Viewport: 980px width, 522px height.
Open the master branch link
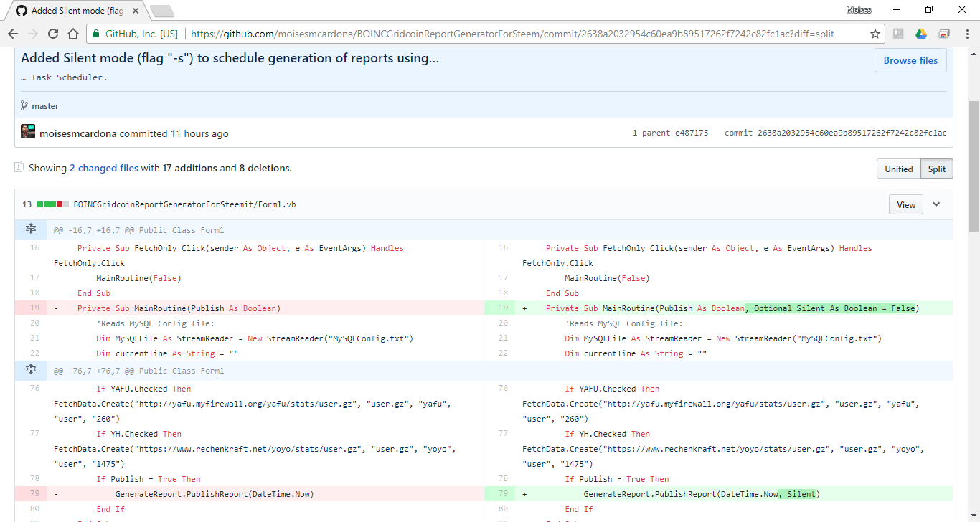[x=45, y=106]
